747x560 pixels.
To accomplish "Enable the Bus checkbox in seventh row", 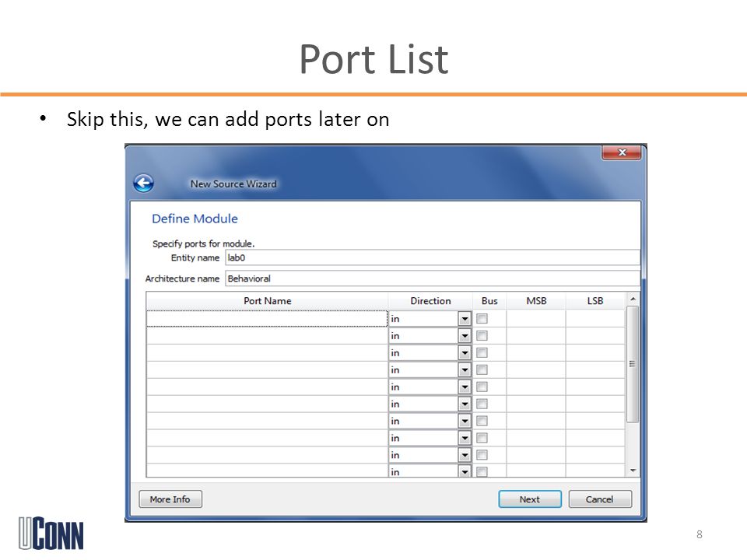I will 482,421.
